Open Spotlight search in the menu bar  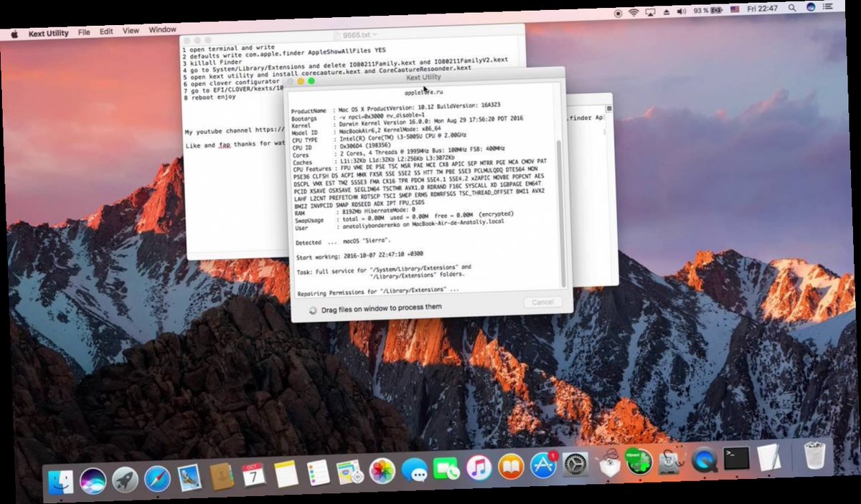(x=793, y=8)
